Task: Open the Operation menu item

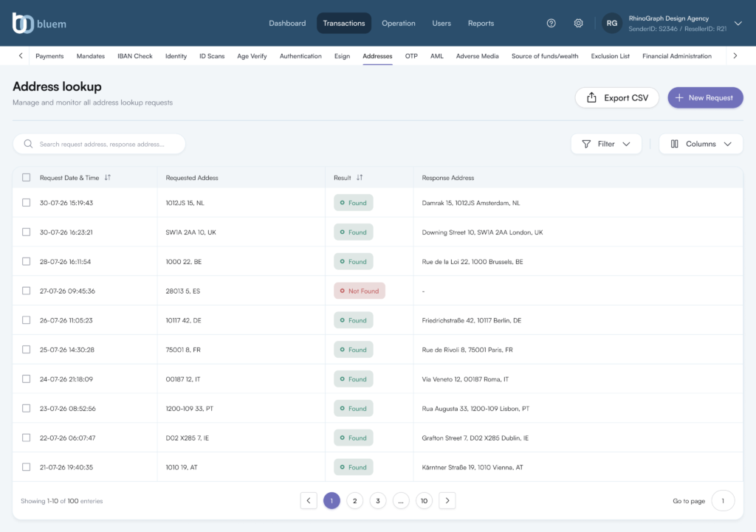Action: pos(398,23)
